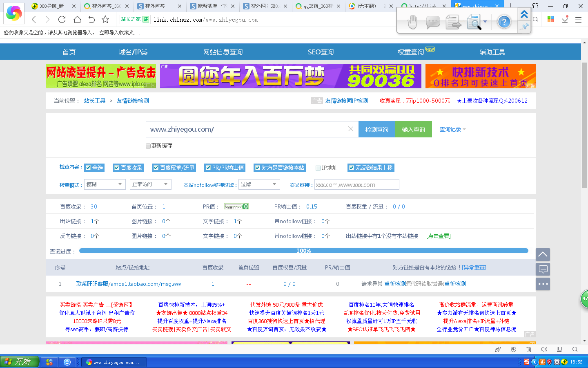
Task: Open the 联系旺旺客服 site link
Action: tap(129, 284)
